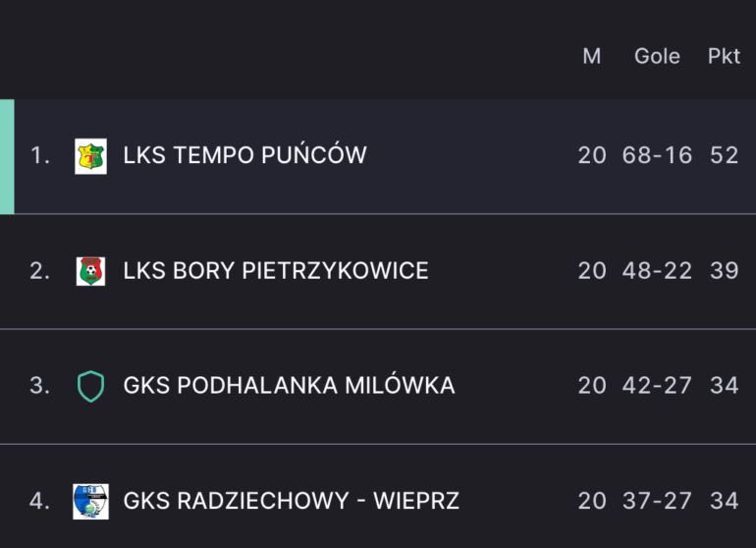Viewport: 756px width, 548px height.
Task: Click the GKS Podhalanka Milówka shield placeholder icon
Action: pyautogui.click(x=90, y=386)
